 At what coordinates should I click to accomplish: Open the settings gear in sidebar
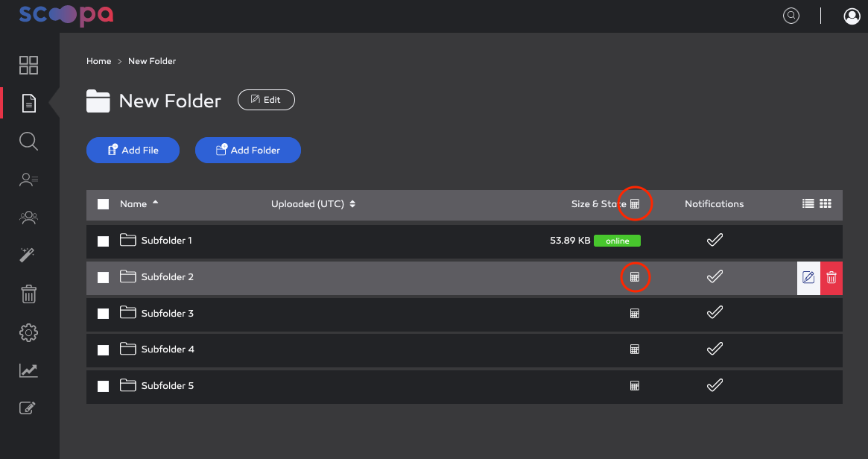pyautogui.click(x=28, y=332)
